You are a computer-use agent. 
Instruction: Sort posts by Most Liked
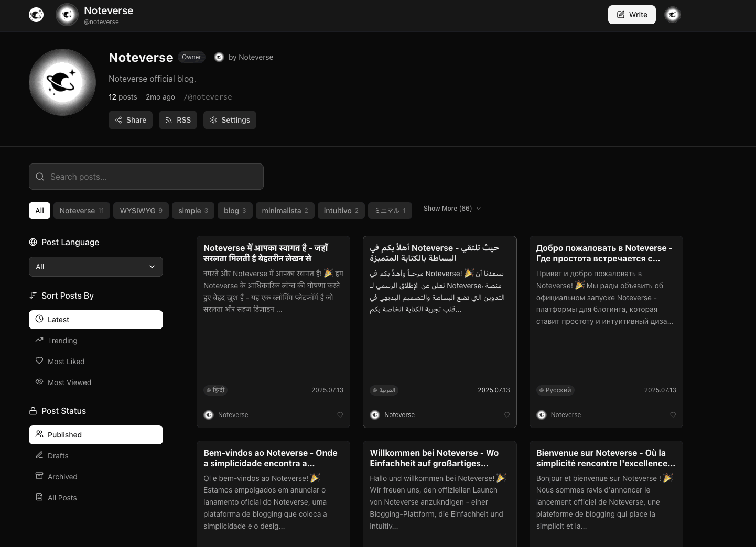click(x=96, y=362)
